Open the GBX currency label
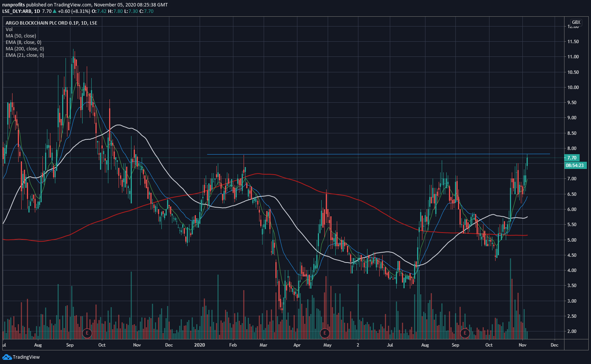Image resolution: width=591 pixels, height=364 pixels. coord(576,22)
